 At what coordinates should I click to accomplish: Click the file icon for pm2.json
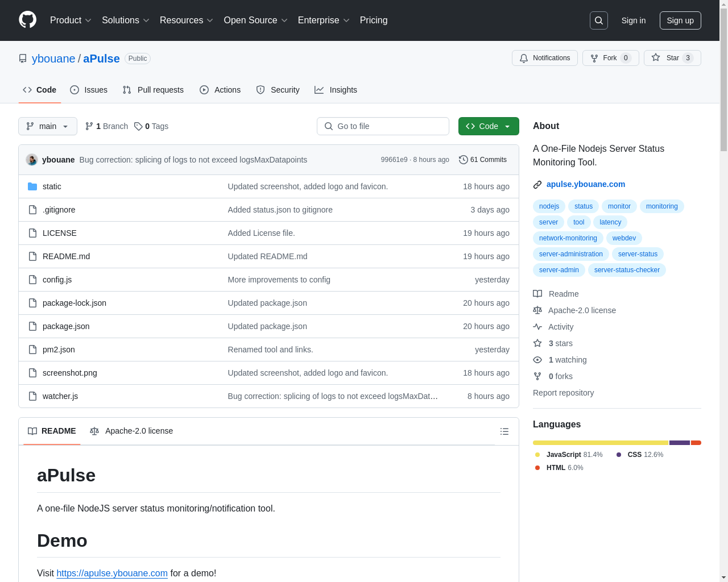(x=32, y=350)
